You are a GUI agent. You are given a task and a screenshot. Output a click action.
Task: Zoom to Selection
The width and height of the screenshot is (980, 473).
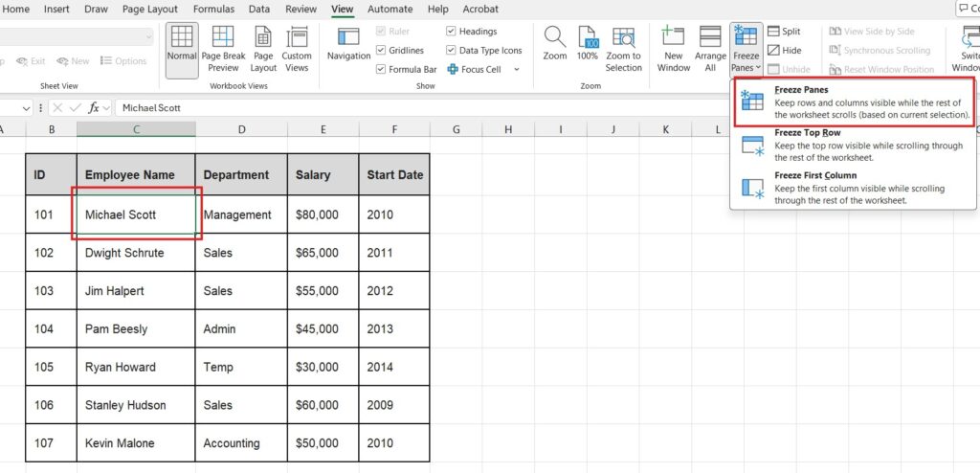tap(623, 50)
